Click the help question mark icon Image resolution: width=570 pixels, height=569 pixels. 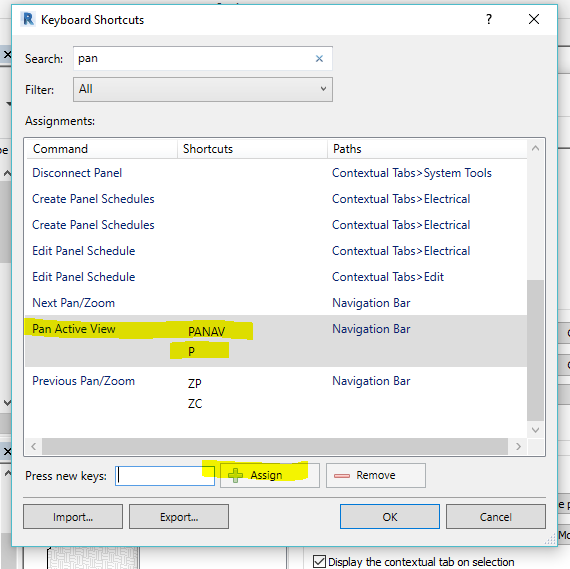pos(489,19)
